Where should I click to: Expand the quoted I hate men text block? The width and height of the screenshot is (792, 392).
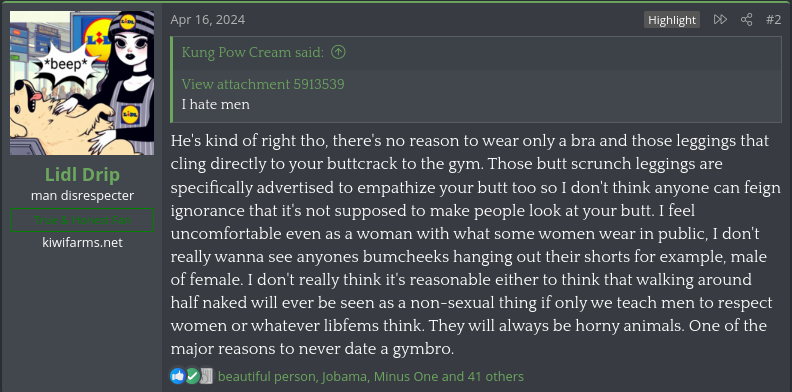475,95
